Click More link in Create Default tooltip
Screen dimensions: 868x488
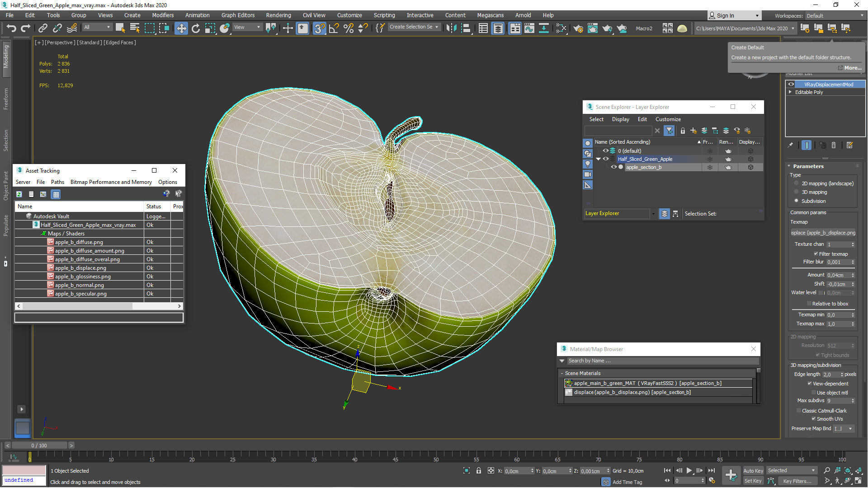coord(853,68)
